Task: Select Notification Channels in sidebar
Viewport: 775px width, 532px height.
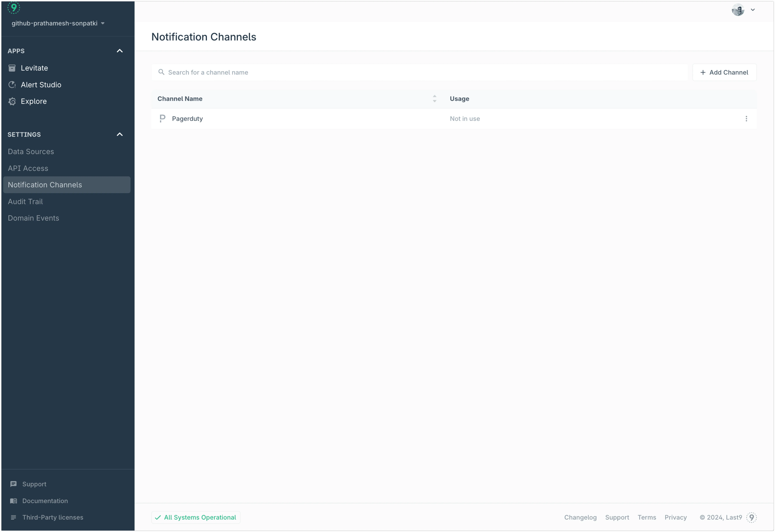Action: tap(67, 185)
